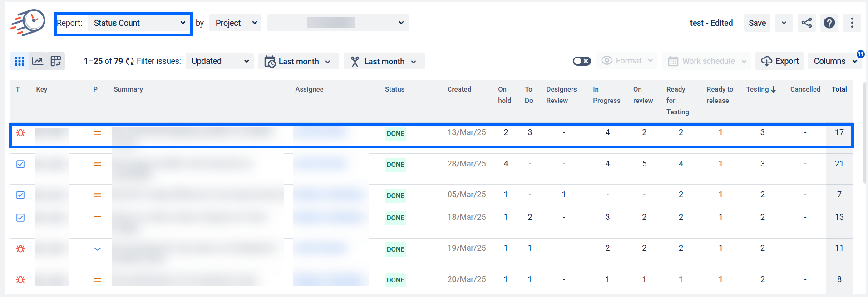Image resolution: width=868 pixels, height=297 pixels.
Task: Click total value 21
Action: (x=839, y=164)
